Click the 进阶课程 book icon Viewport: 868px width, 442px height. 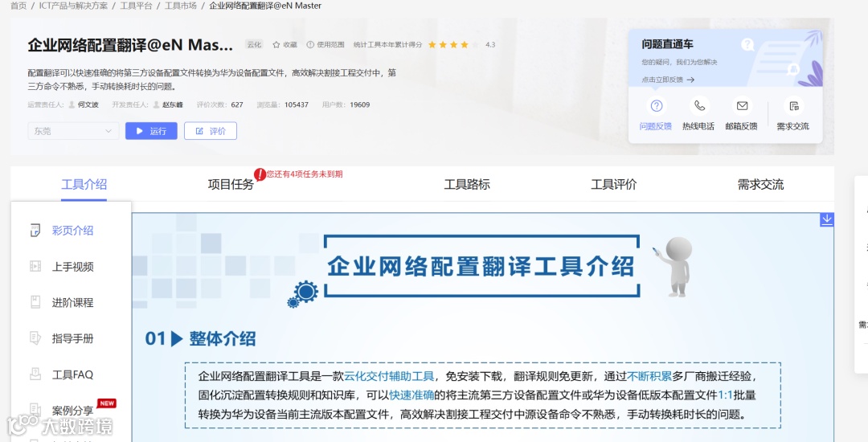click(x=35, y=303)
